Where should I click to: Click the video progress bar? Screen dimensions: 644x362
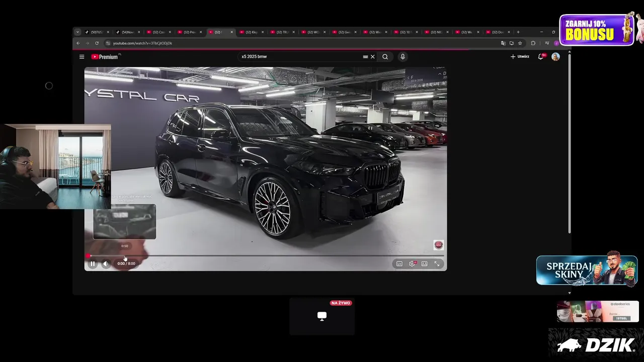(x=266, y=255)
